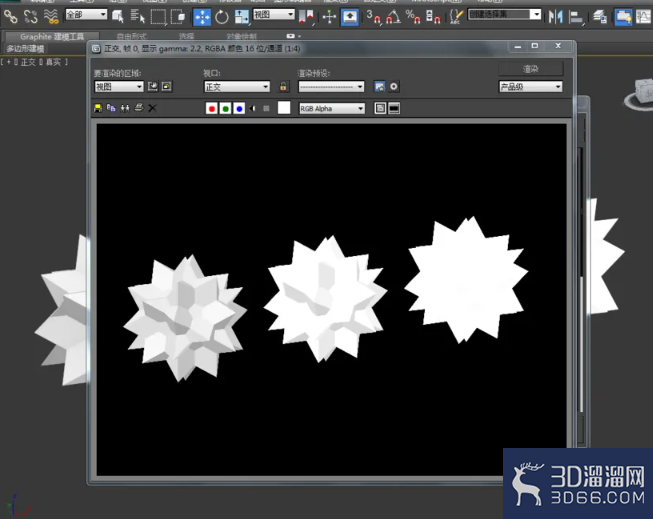Open the 产品级 render mode dropdown
Image resolution: width=653 pixels, height=519 pixels.
[x=531, y=87]
